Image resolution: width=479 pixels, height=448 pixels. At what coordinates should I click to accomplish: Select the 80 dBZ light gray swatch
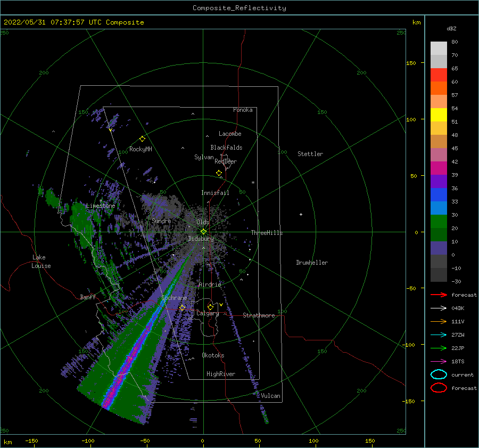(x=439, y=48)
